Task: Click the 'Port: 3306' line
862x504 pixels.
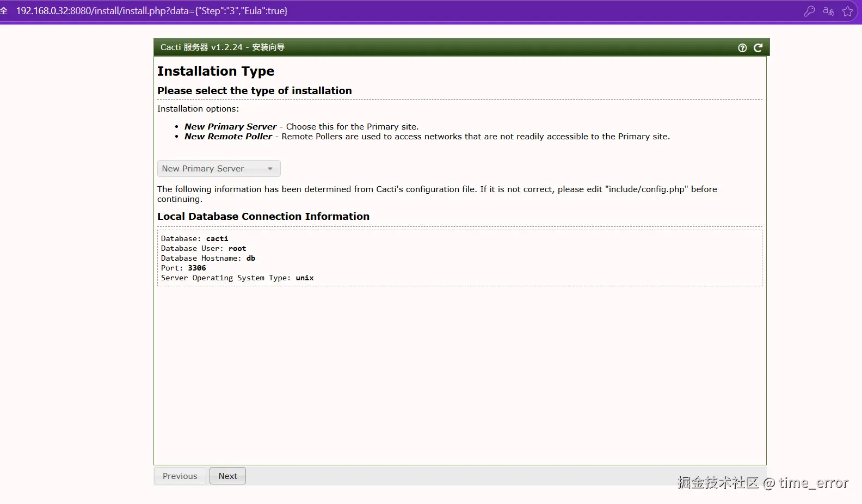Action: [183, 268]
